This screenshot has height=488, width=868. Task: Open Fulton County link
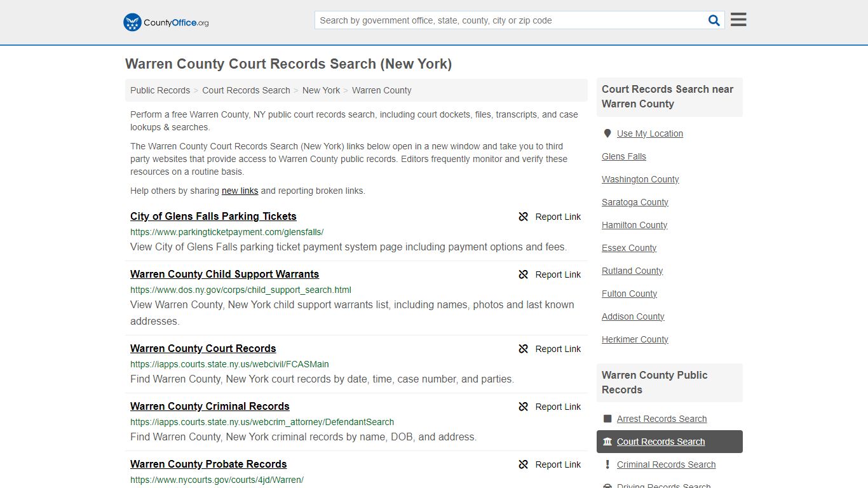629,294
